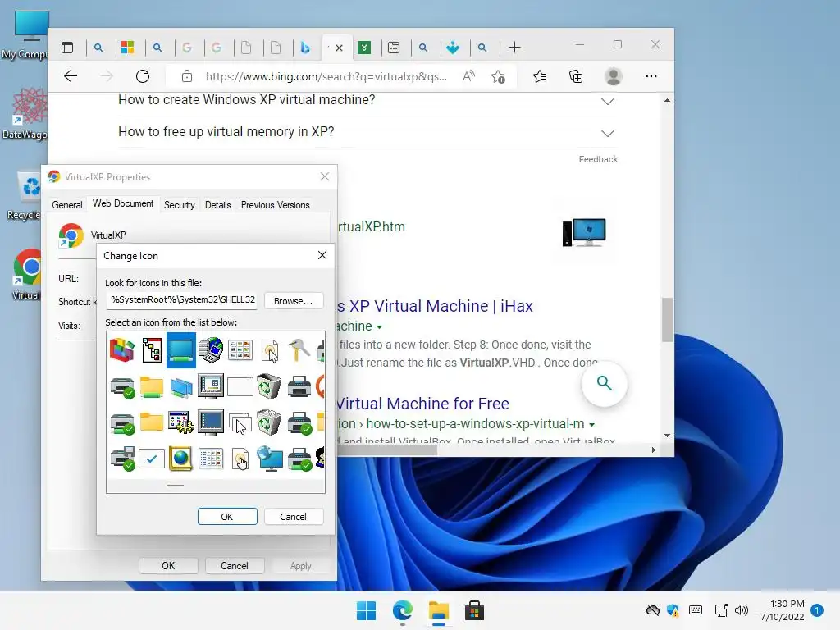Click the Bing page vertical scrollbar thumb

click(667, 319)
